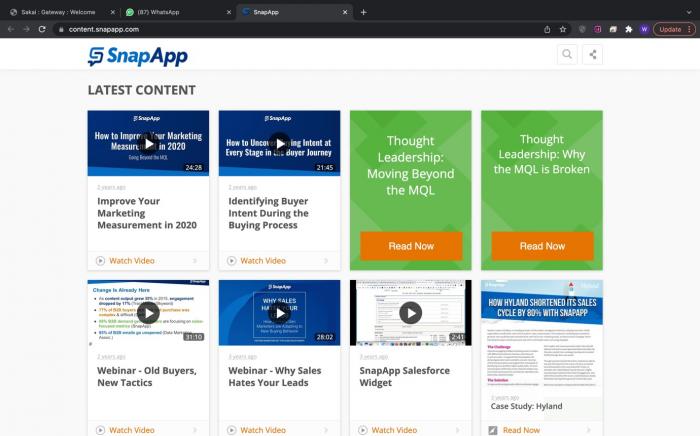Play the Why Sales Hates Your Leads video
The image size is (700, 436).
pyautogui.click(x=279, y=313)
